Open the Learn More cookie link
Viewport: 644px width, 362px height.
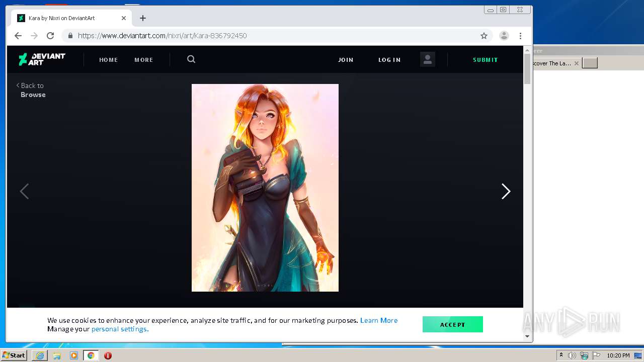(379, 320)
